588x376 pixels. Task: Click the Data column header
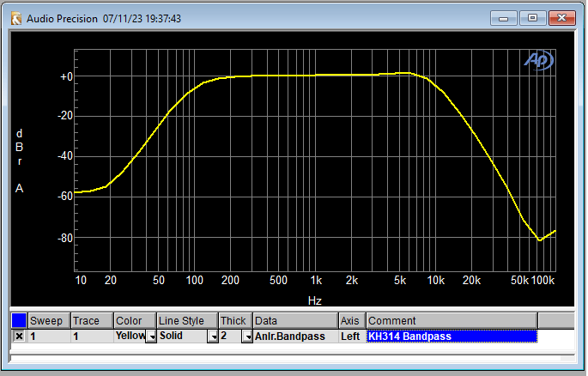(x=295, y=321)
